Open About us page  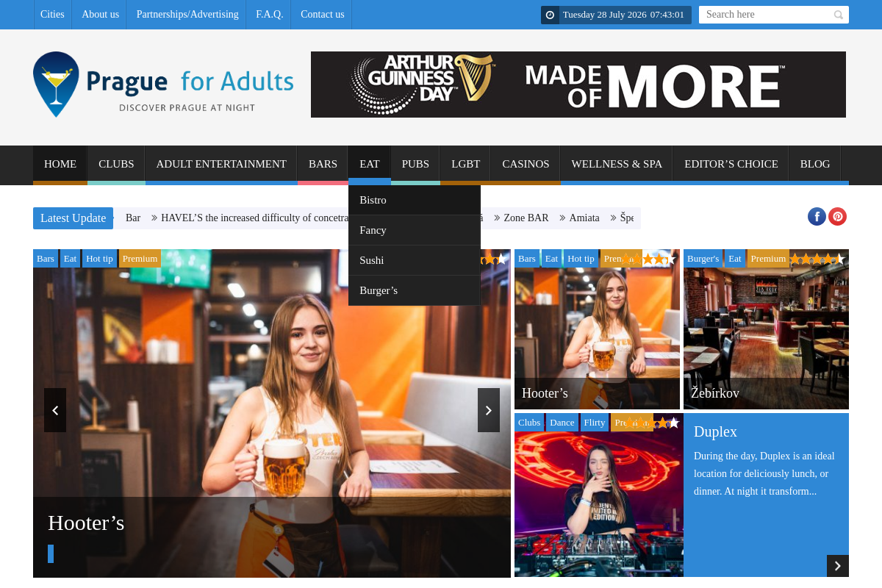click(x=100, y=15)
